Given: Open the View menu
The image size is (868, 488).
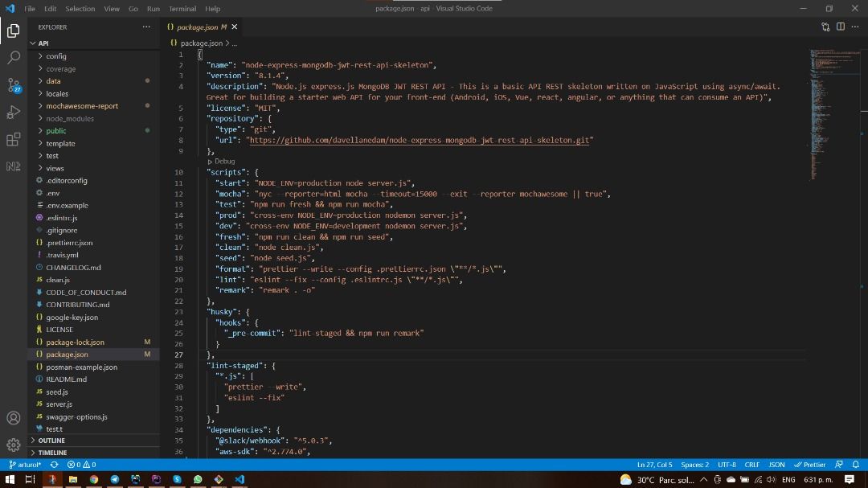Looking at the screenshot, I should (x=112, y=8).
